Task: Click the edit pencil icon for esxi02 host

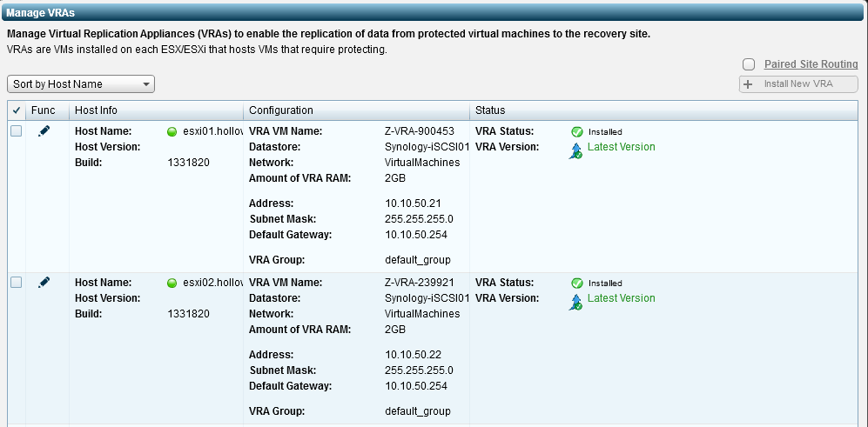Action: [44, 283]
